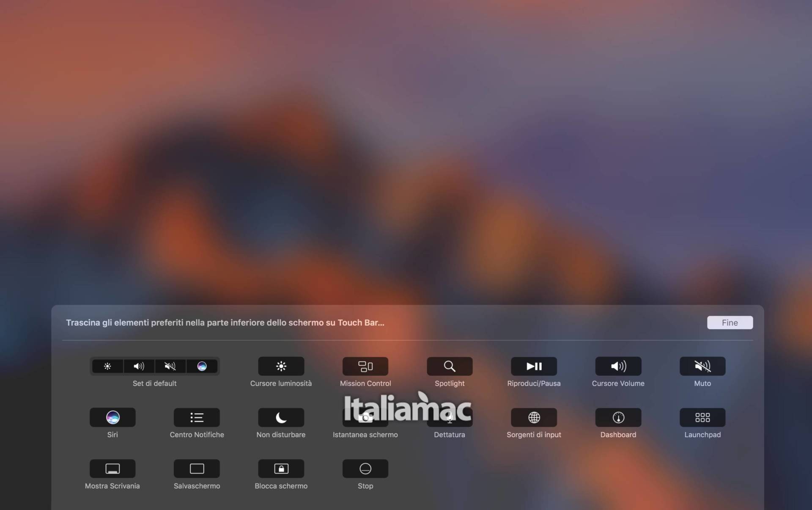Image resolution: width=812 pixels, height=510 pixels.
Task: Select Riproduci/Pausa playback control icon
Action: pos(534,366)
